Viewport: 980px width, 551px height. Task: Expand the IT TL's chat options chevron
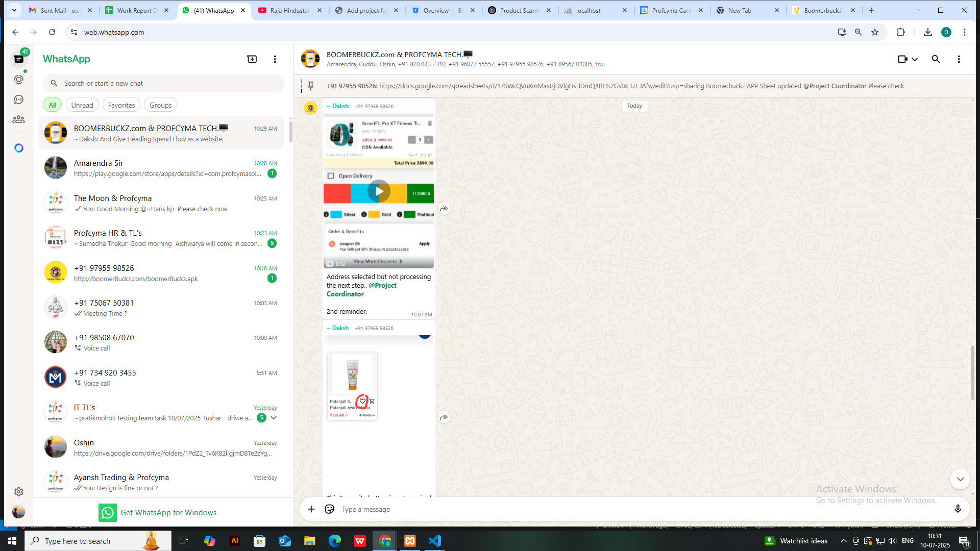click(274, 418)
